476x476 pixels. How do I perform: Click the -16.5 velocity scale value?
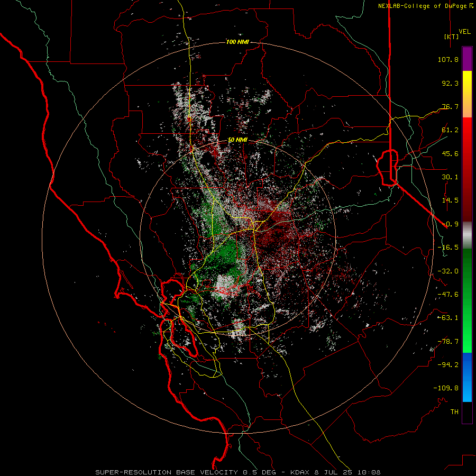pos(448,248)
